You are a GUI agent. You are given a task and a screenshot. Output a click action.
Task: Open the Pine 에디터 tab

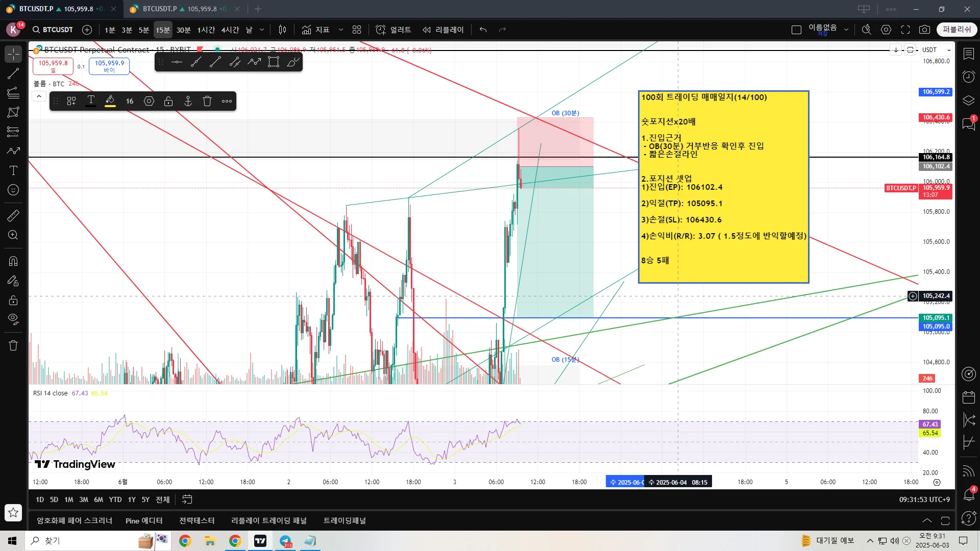pyautogui.click(x=144, y=520)
